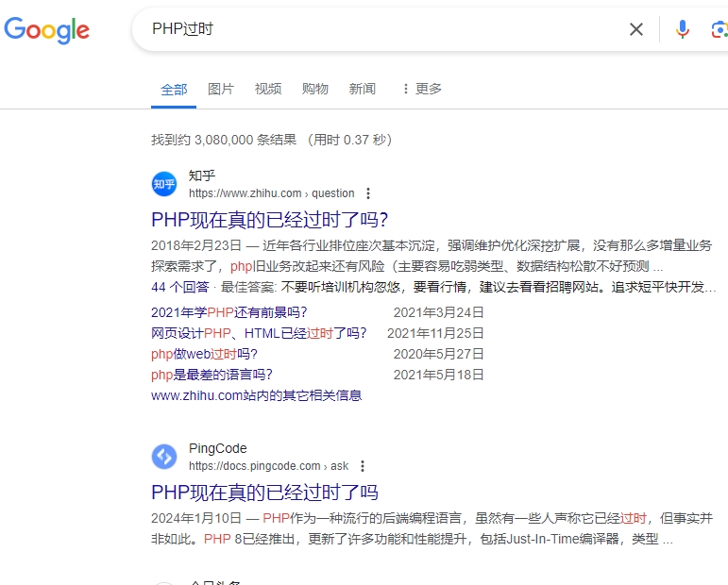Open 2021年学PHP还有前景吗? sublink
The image size is (728, 585).
pyautogui.click(x=229, y=312)
